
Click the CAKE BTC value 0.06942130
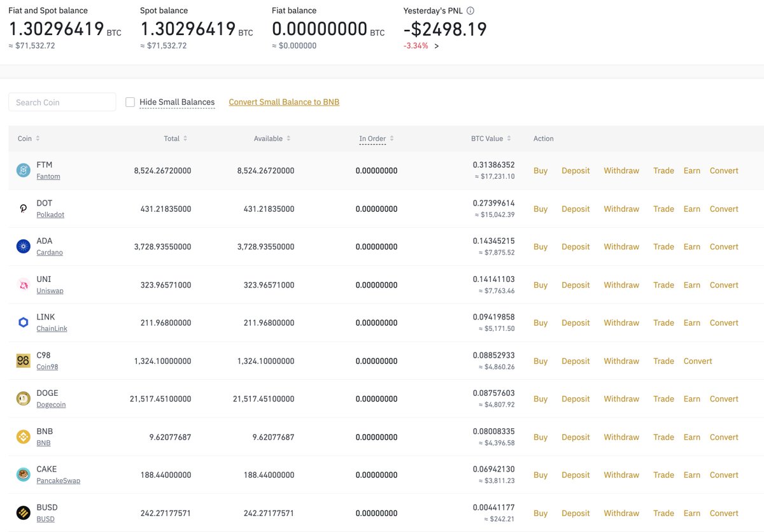493,469
